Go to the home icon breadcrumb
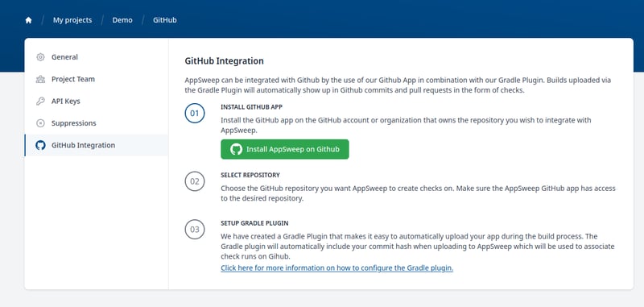 pos(28,20)
